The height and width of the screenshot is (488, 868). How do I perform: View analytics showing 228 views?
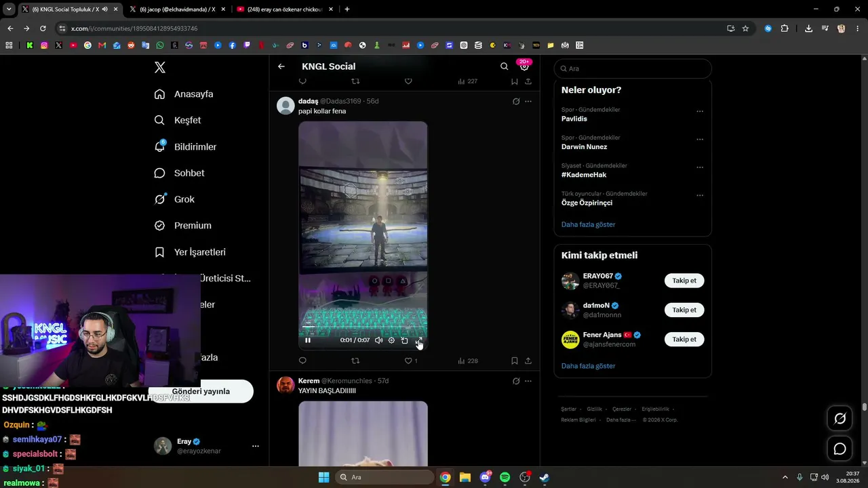coord(468,361)
